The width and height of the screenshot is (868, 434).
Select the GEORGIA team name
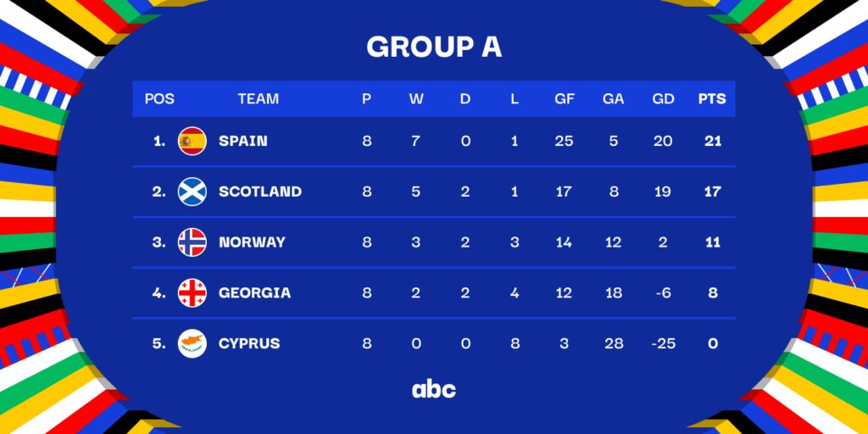pos(254,293)
